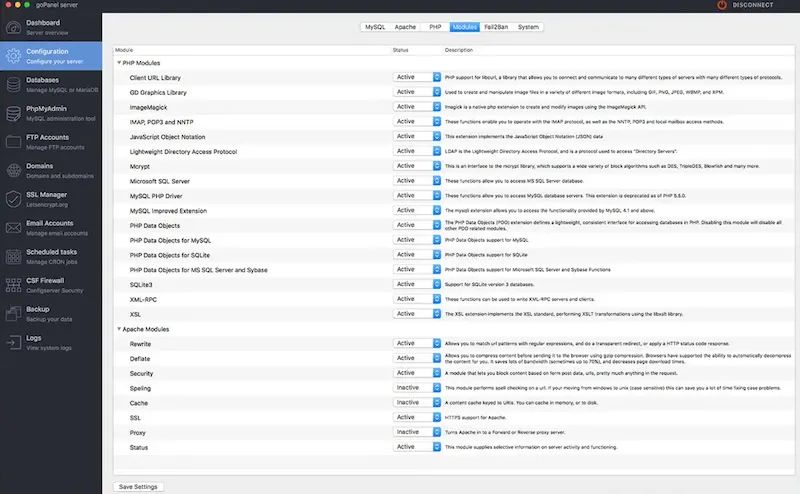Open Email Accounts section
The width and height of the screenshot is (800, 494).
click(51, 228)
